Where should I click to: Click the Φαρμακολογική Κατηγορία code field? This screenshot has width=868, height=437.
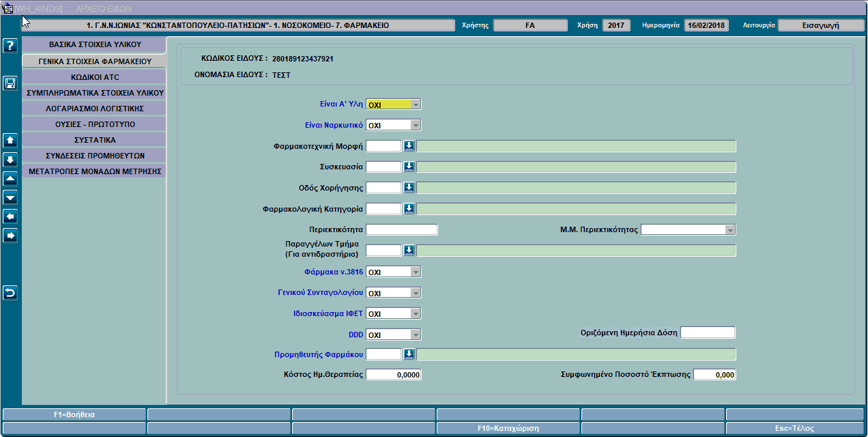click(384, 209)
